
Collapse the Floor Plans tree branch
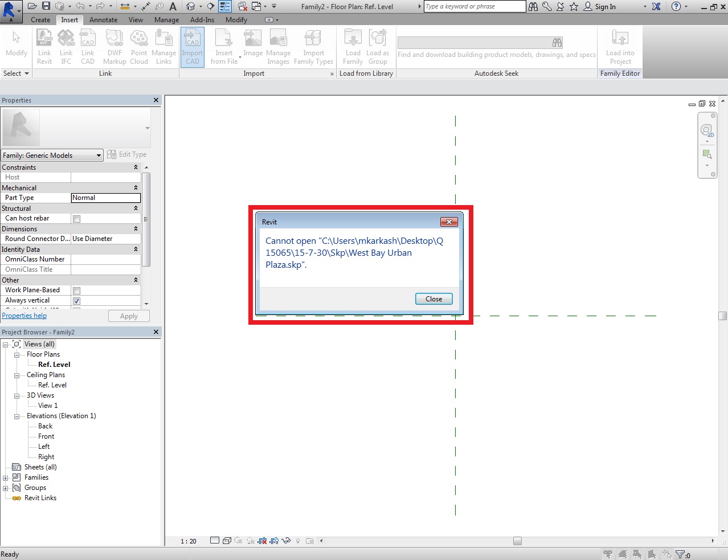(x=16, y=354)
